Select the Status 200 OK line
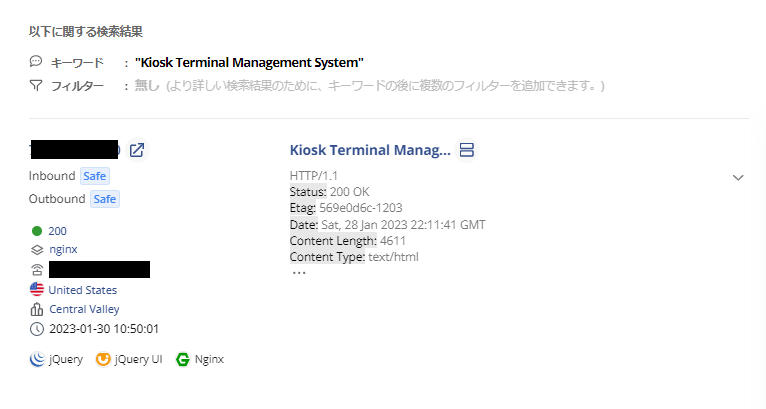 tap(330, 192)
